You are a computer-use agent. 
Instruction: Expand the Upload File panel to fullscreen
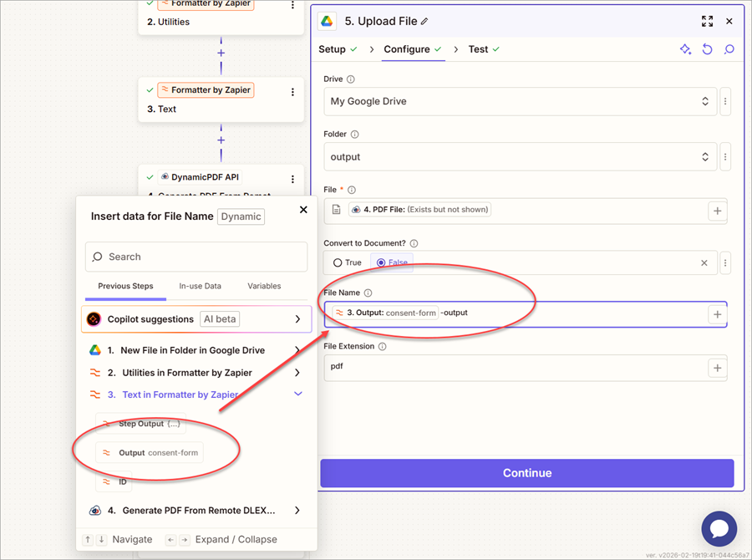(707, 21)
